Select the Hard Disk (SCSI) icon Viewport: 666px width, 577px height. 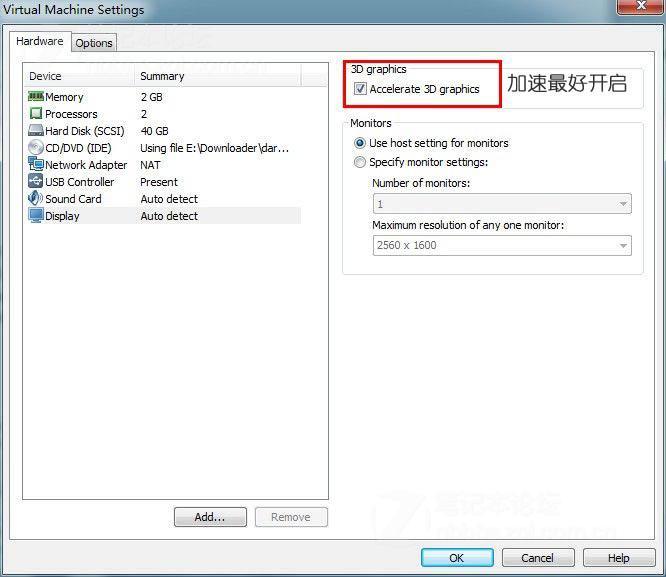tap(36, 131)
